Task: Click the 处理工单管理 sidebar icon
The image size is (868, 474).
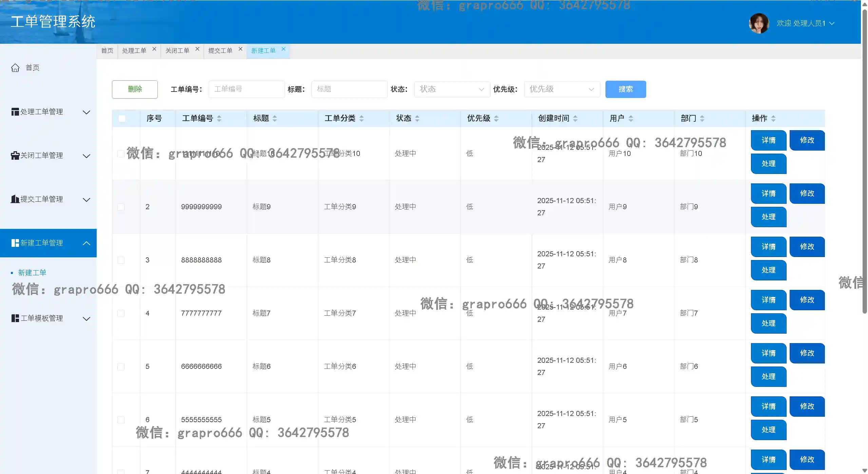Action: pyautogui.click(x=15, y=112)
